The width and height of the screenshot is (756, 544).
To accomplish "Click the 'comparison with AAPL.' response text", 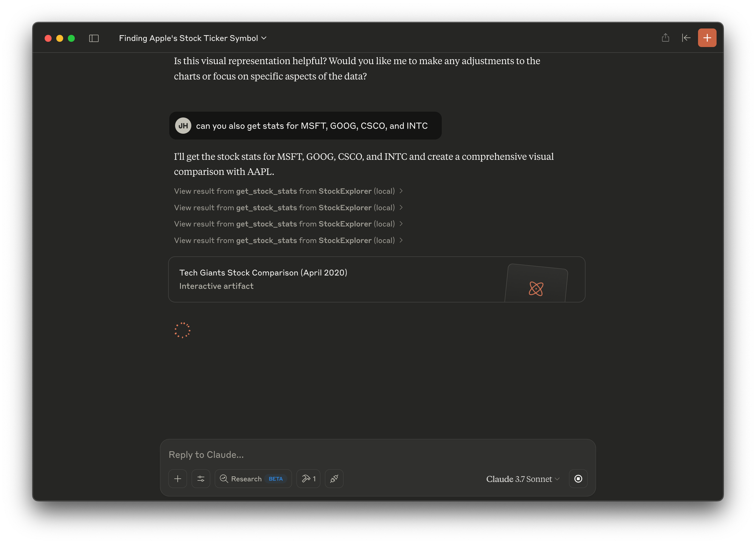I will (x=224, y=172).
